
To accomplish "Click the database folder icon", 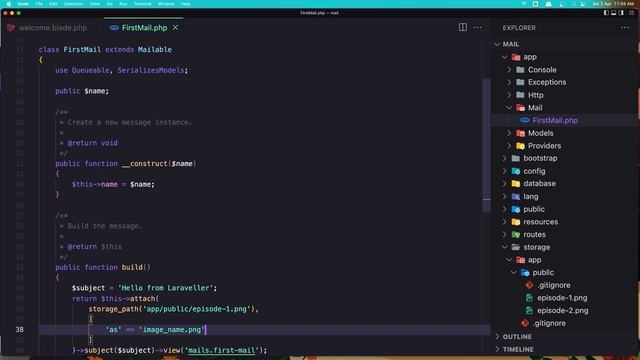I will [x=516, y=184].
